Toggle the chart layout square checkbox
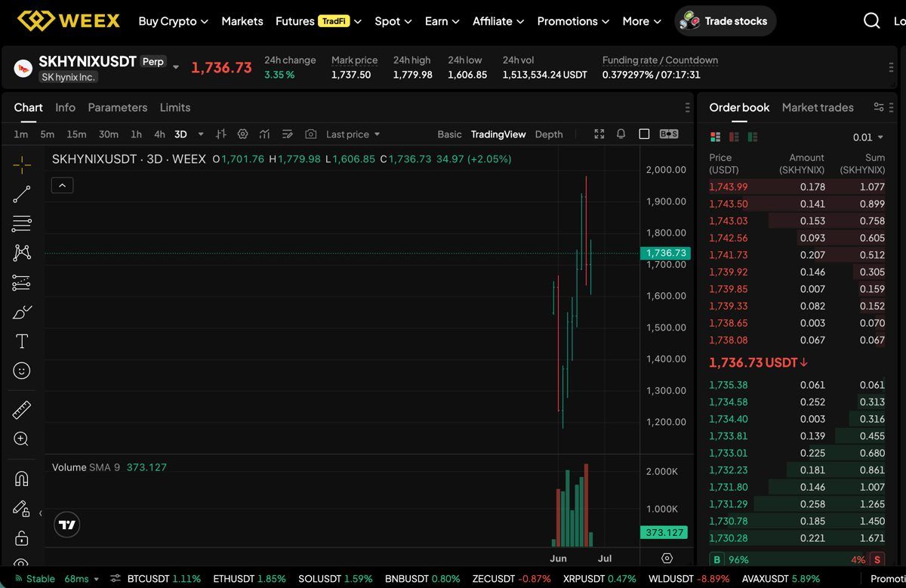This screenshot has height=588, width=906. coord(644,134)
